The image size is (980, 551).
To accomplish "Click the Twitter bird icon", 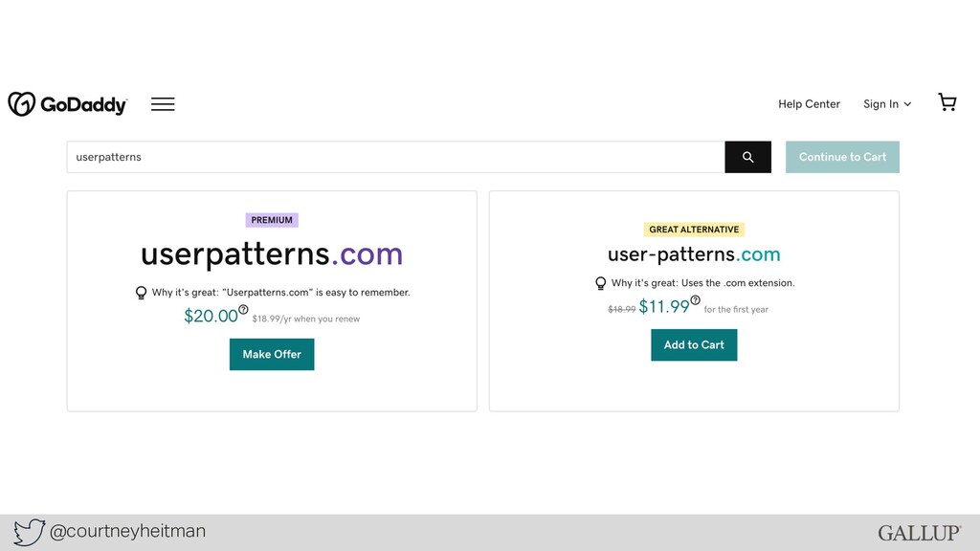I will 30,532.
